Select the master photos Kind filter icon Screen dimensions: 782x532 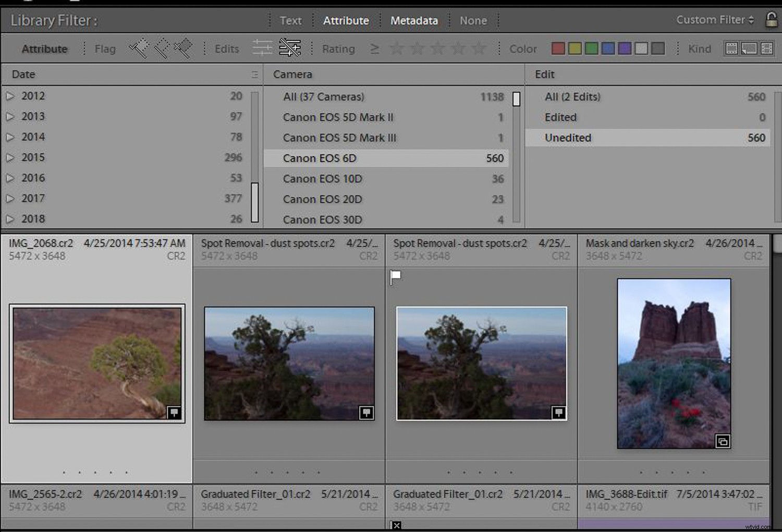(x=731, y=48)
